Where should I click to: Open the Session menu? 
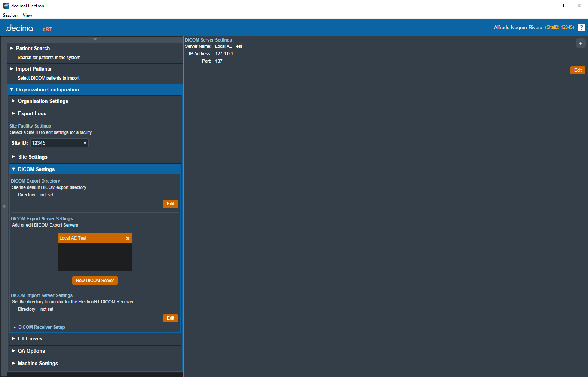[10, 15]
